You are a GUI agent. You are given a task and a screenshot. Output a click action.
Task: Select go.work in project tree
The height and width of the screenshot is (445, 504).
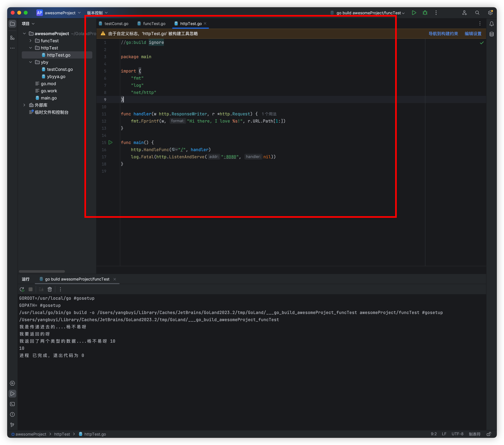(46, 91)
